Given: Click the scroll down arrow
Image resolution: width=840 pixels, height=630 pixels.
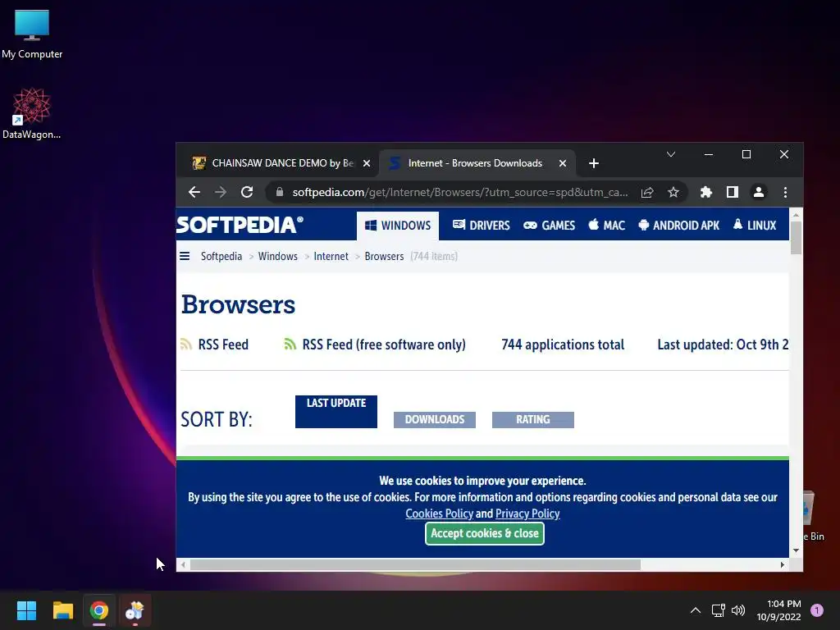Looking at the screenshot, I should [796, 550].
